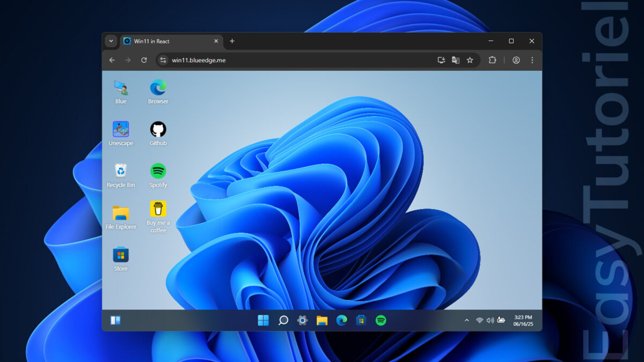The height and width of the screenshot is (362, 644).
Task: Open the clock showing 3:23 PM
Action: tap(523, 321)
